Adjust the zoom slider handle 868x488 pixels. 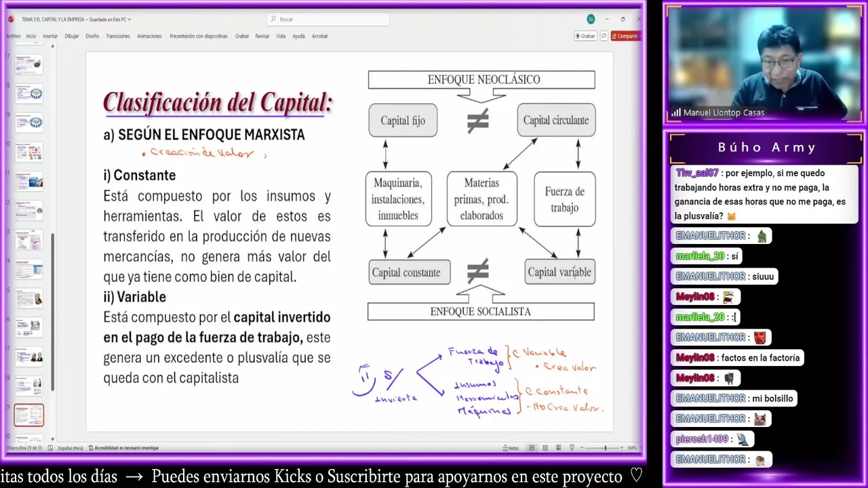point(605,448)
